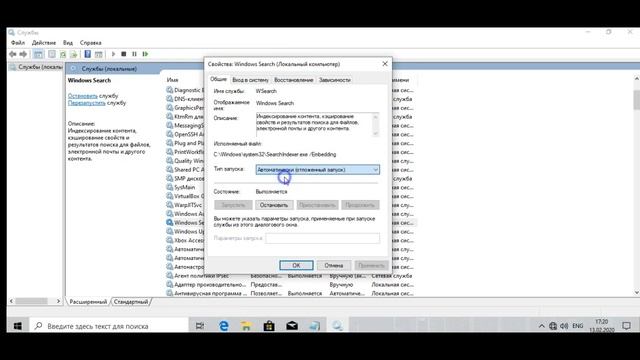The height and width of the screenshot is (360, 640).
Task: Select the OpenSSH service row
Action: pyautogui.click(x=185, y=134)
